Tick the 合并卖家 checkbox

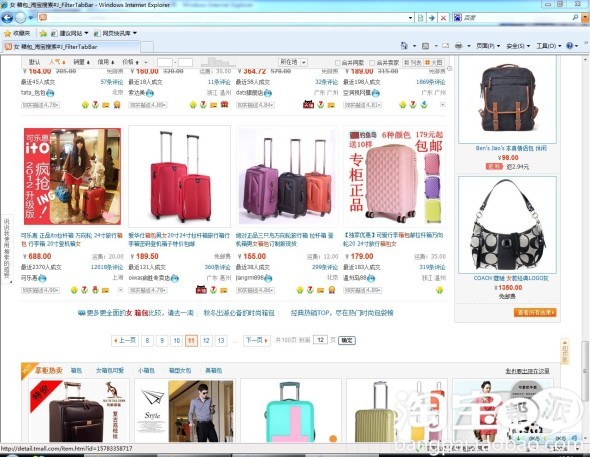372,63
